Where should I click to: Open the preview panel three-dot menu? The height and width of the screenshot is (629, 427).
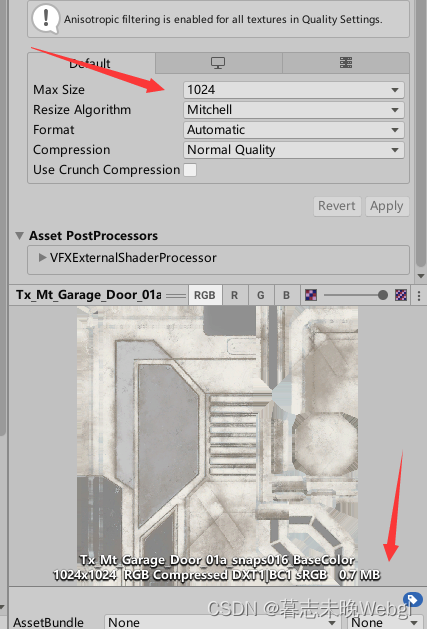pyautogui.click(x=419, y=296)
